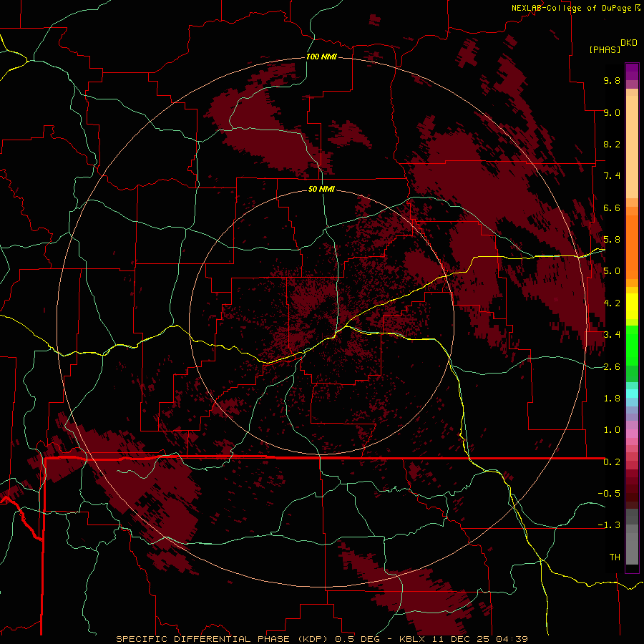Click the -1.3 scale value
This screenshot has width=644, height=644.
point(609,525)
